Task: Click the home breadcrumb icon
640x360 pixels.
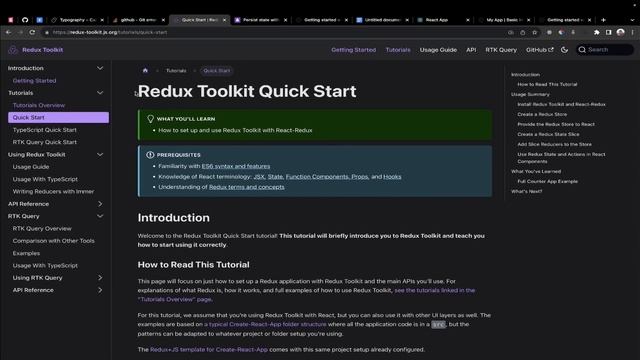Action: pyautogui.click(x=145, y=71)
